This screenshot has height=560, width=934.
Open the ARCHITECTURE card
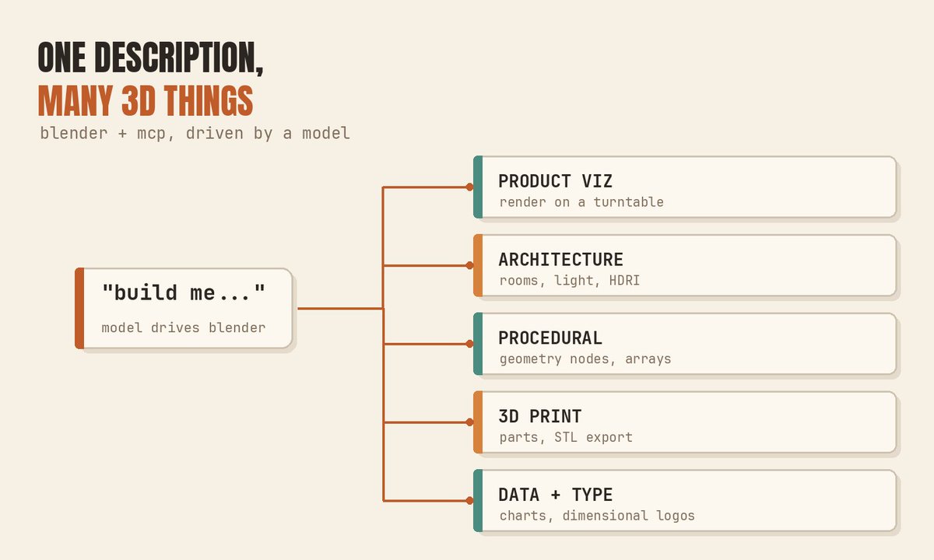(x=685, y=265)
